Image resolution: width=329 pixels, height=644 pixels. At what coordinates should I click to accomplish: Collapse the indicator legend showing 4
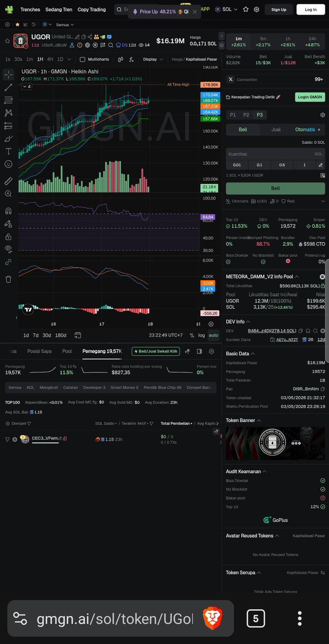coord(26,86)
